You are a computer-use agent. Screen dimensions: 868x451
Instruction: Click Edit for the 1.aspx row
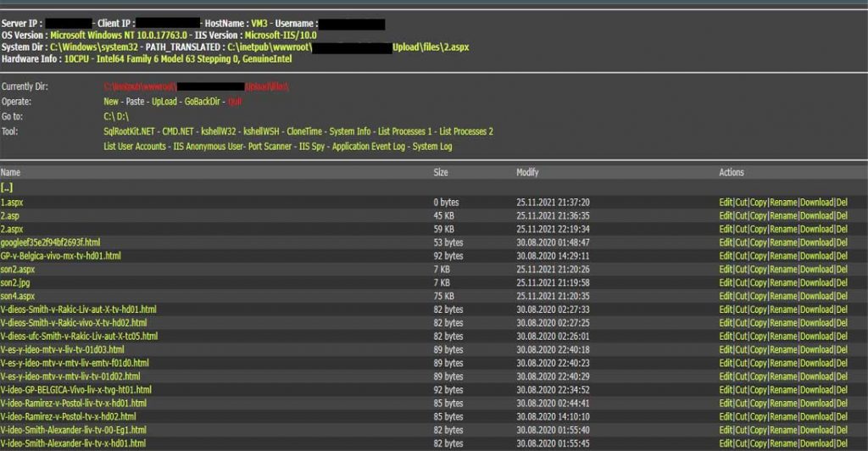(x=726, y=203)
